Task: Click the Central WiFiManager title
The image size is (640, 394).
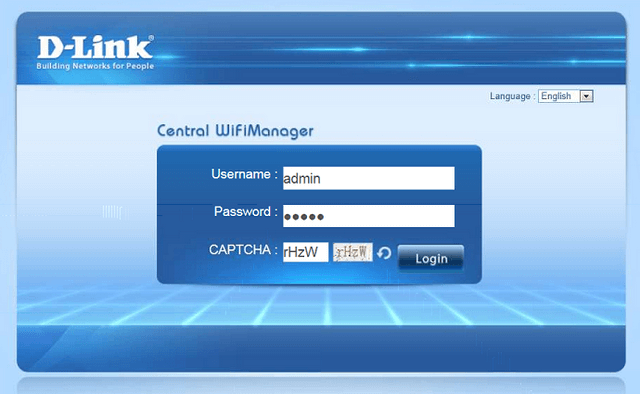Action: [235, 131]
